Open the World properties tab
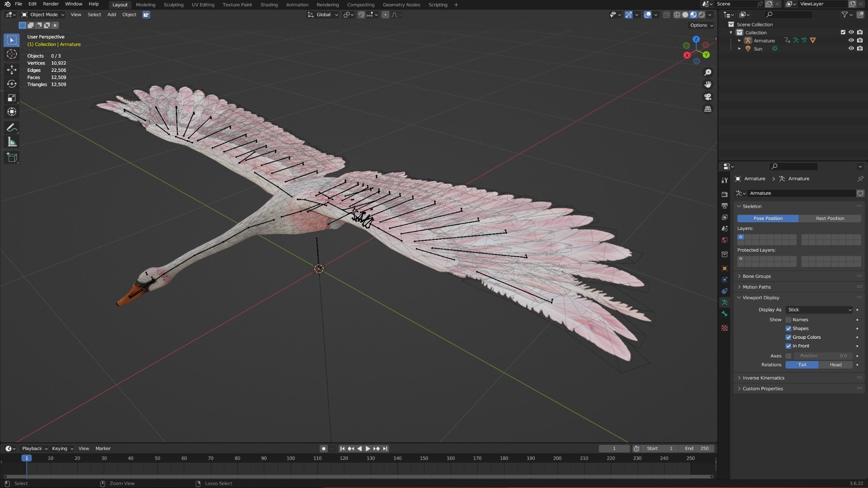This screenshot has height=488, width=868. (725, 240)
